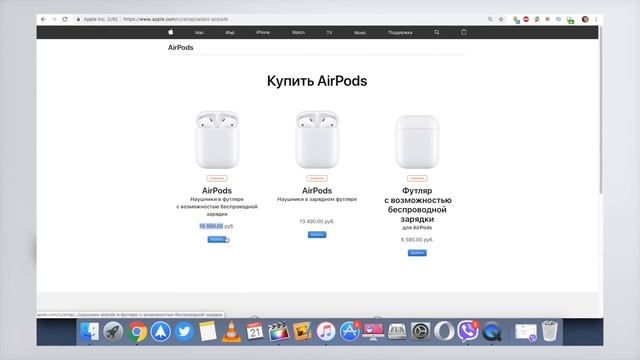Click the vertical scrollbar of the page
Screen dimensions: 640x360
click(600, 110)
